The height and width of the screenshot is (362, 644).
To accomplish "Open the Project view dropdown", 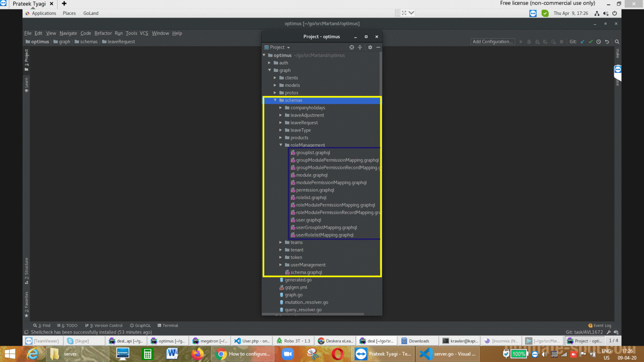I will pos(277,47).
